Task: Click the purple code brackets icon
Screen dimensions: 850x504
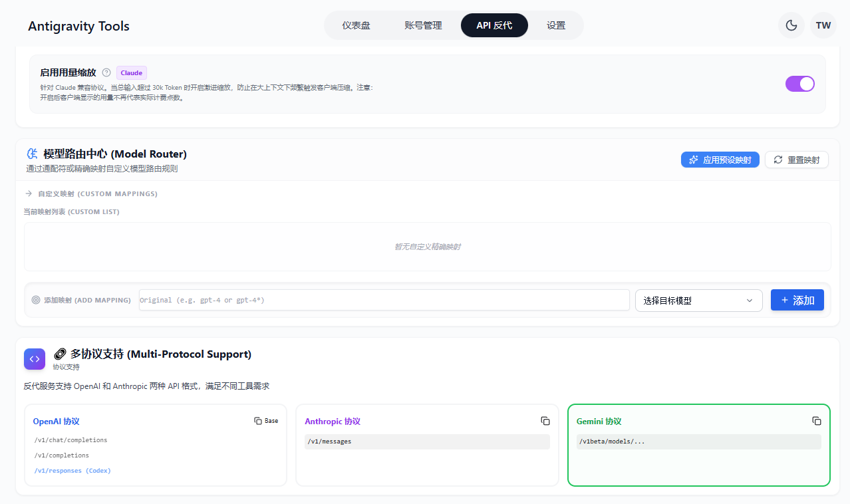Action: (35, 359)
